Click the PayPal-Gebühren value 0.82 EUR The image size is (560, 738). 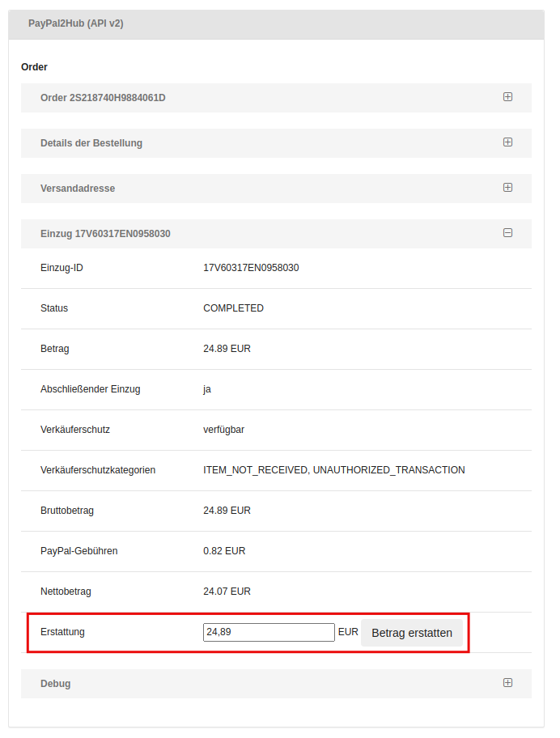224,551
